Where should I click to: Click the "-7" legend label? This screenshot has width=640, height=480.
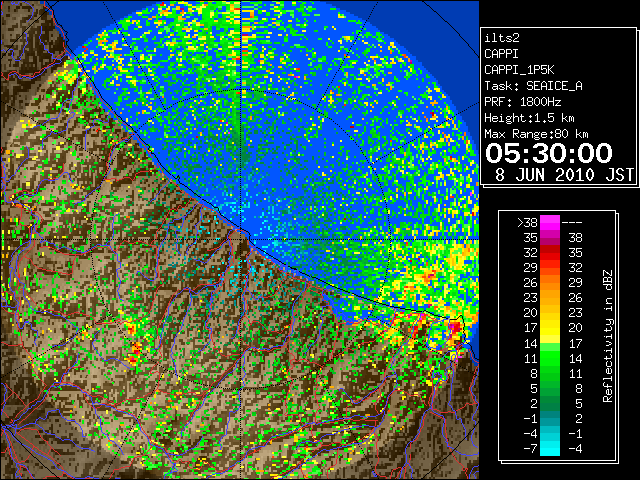[x=530, y=449]
